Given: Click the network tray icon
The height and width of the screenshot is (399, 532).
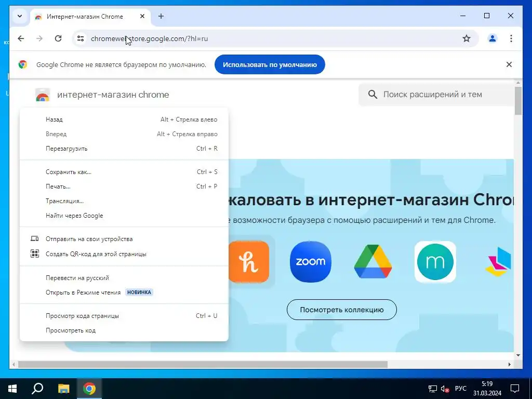Looking at the screenshot, I should [433, 389].
